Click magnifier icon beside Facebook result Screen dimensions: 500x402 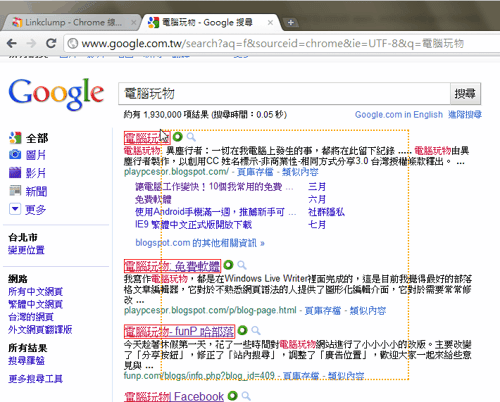(246, 396)
